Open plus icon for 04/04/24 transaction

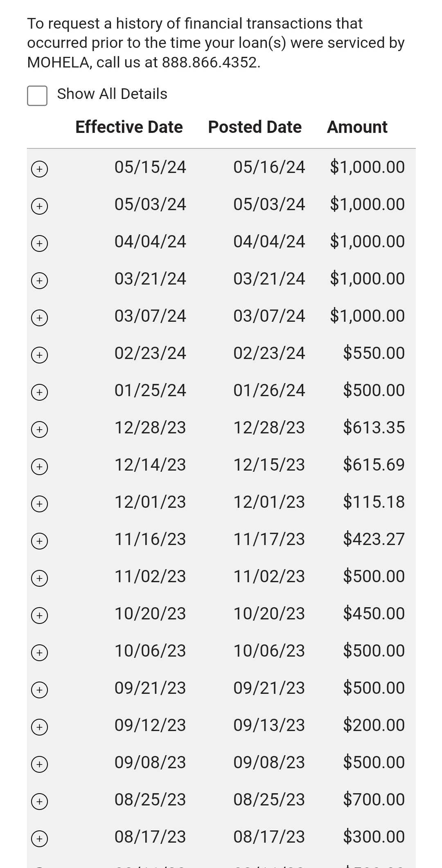[x=39, y=243]
